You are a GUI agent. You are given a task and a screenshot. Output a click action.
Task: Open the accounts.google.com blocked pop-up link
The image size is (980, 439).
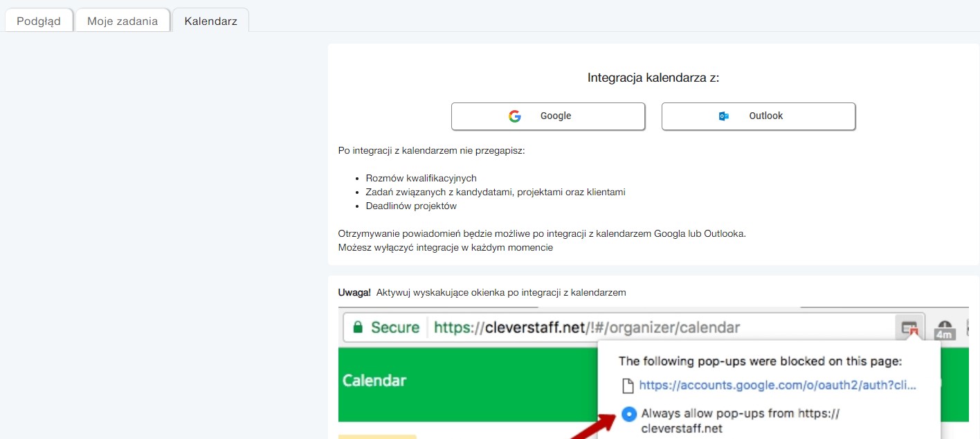[x=777, y=386]
